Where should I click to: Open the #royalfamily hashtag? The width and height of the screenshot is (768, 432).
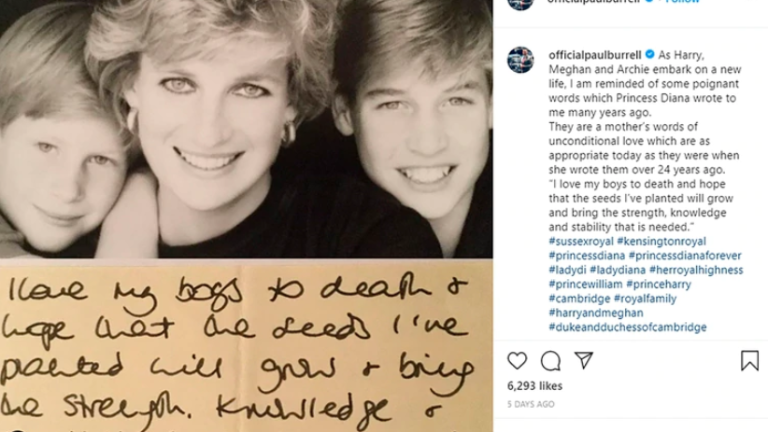(x=645, y=298)
